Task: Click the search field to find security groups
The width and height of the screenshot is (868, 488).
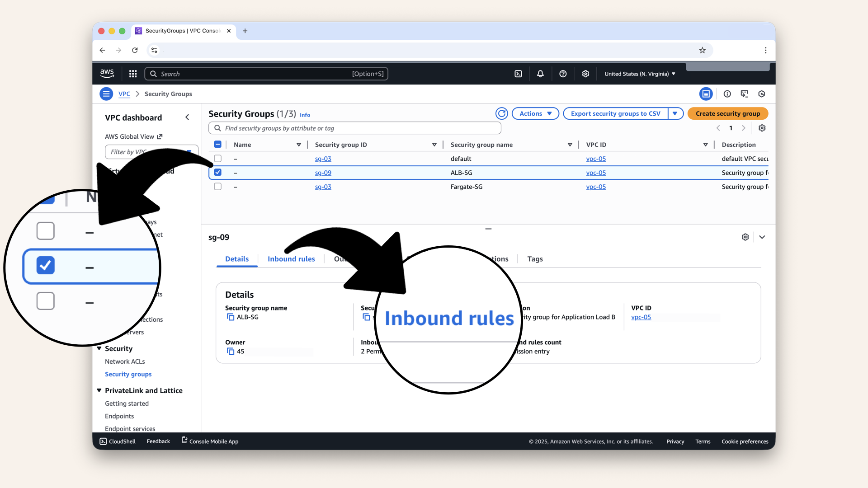Action: [355, 128]
